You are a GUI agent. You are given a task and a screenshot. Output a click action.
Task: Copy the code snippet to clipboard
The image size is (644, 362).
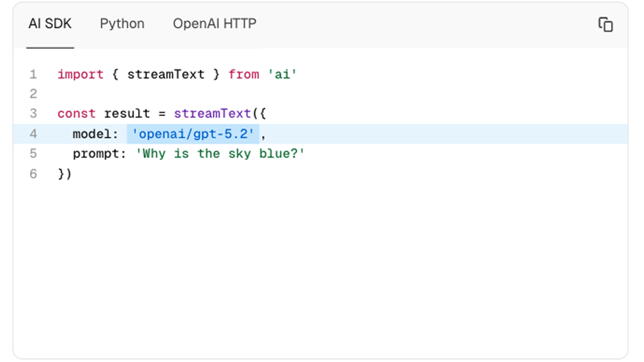[605, 24]
